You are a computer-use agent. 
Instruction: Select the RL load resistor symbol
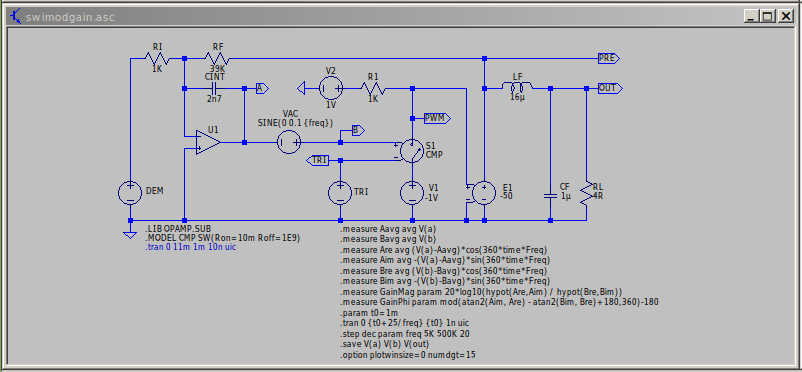587,194
